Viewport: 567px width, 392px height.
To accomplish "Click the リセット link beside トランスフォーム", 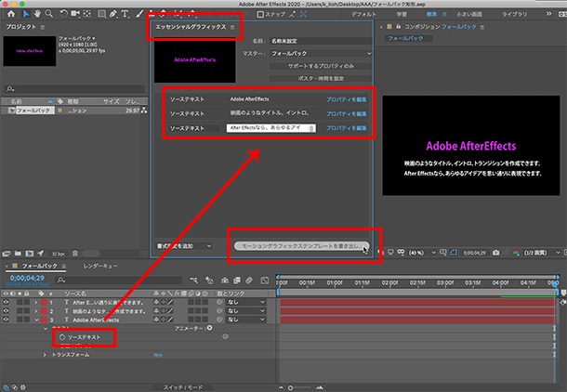I will coord(158,355).
